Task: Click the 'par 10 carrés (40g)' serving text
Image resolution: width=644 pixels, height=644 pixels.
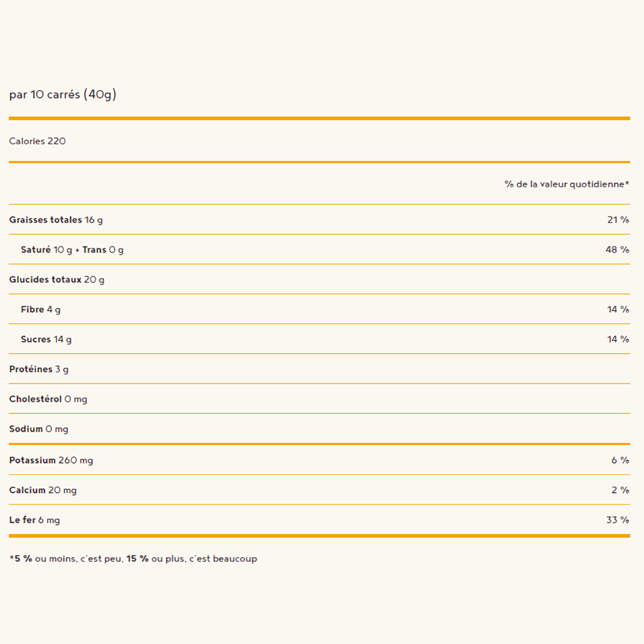Action: click(63, 95)
